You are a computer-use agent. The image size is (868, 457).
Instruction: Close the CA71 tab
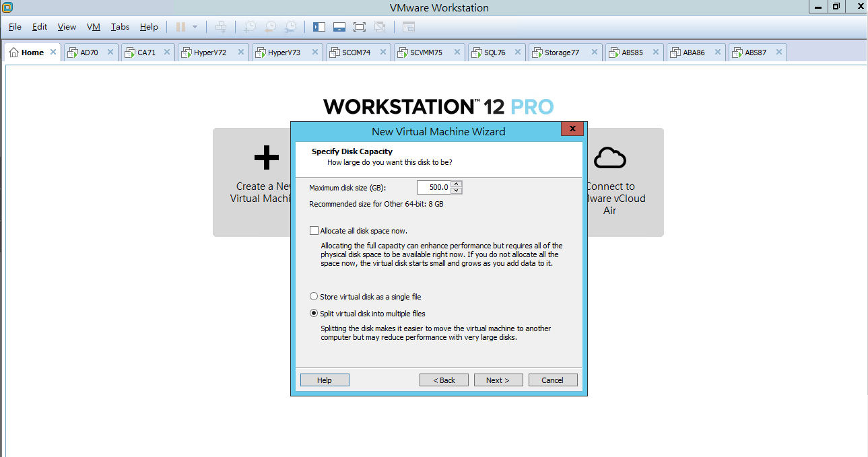click(x=167, y=52)
